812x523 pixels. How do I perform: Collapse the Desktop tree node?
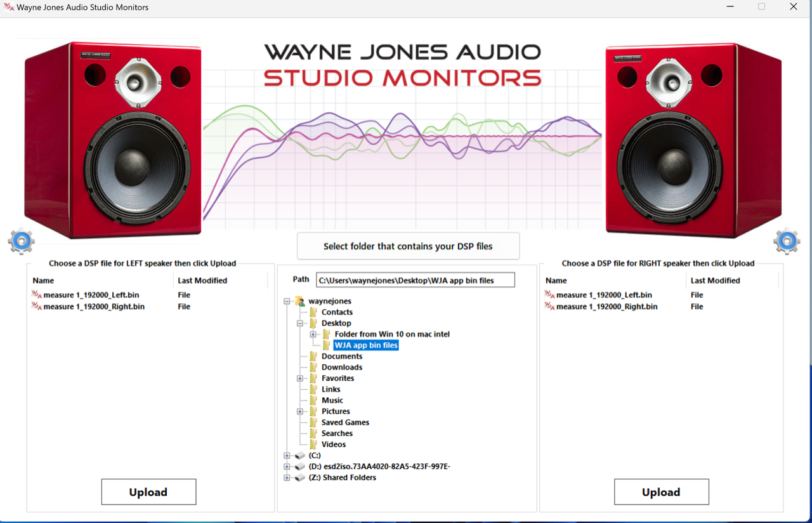click(300, 324)
